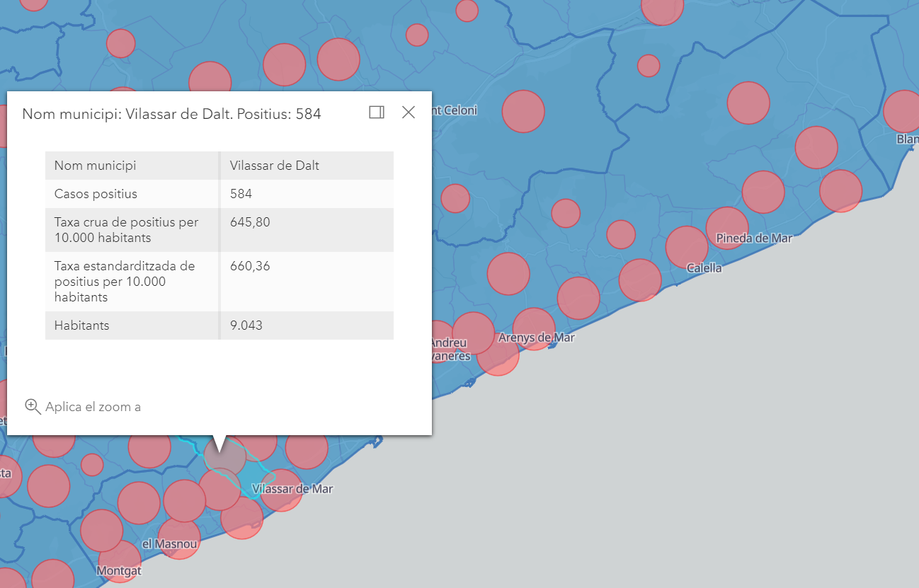Click the Pineda de Mar map label
Image resolution: width=919 pixels, height=588 pixels.
(x=754, y=238)
